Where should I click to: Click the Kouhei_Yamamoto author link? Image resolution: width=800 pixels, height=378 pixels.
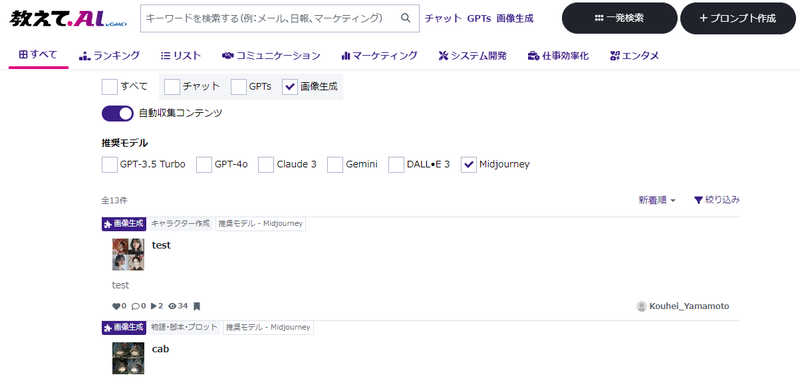point(689,306)
